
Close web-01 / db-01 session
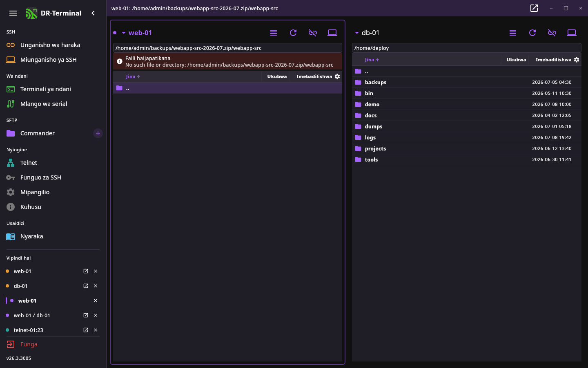click(96, 315)
